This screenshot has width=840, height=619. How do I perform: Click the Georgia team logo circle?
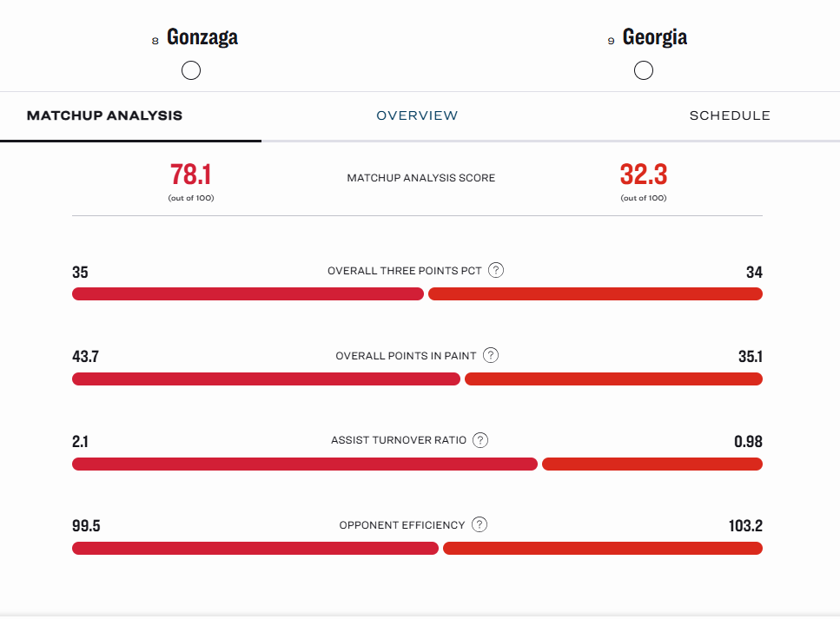(644, 70)
